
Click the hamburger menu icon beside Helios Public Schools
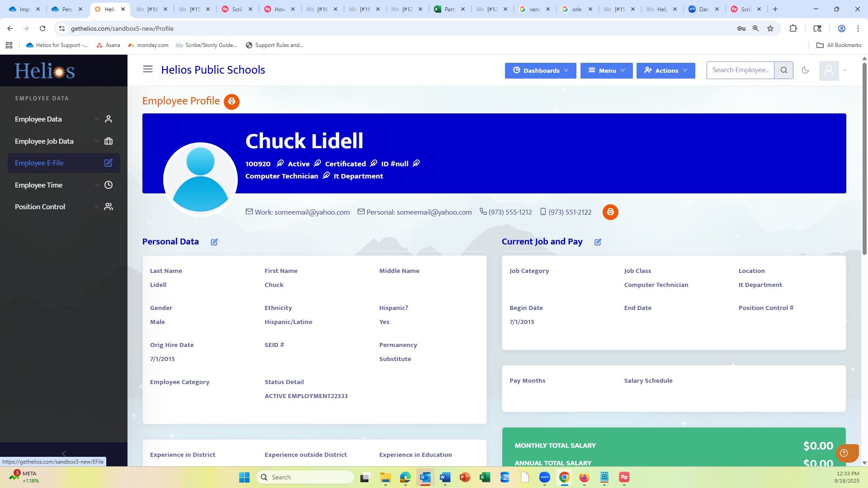(x=148, y=70)
